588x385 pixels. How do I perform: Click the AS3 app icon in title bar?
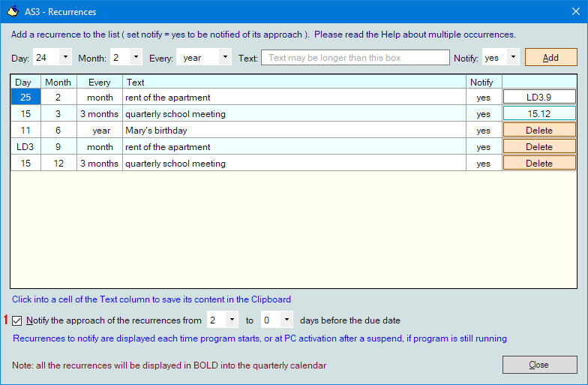(x=13, y=12)
